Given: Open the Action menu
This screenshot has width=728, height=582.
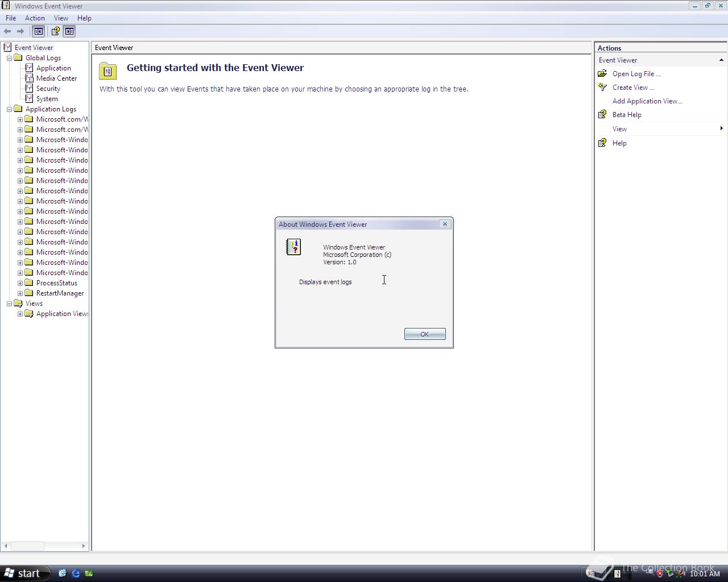Looking at the screenshot, I should point(35,18).
